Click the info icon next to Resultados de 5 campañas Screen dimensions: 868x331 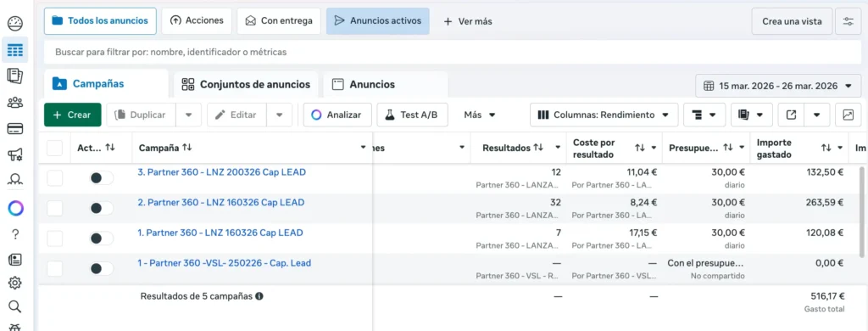pos(259,296)
